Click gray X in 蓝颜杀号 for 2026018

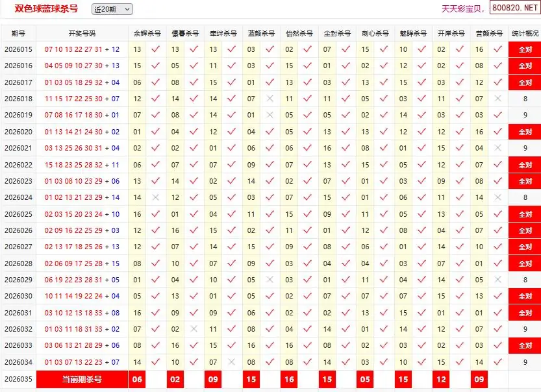[270, 99]
